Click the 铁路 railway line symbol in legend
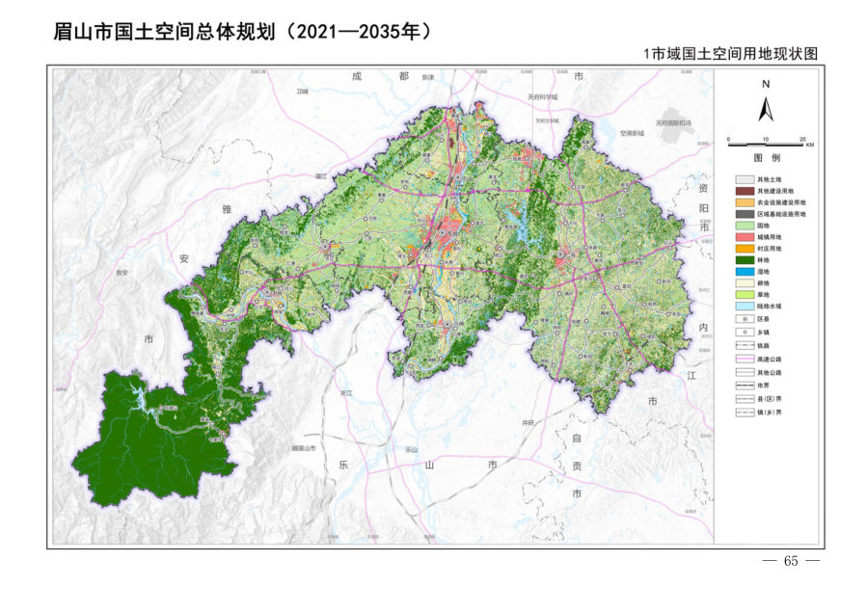 pos(745,346)
